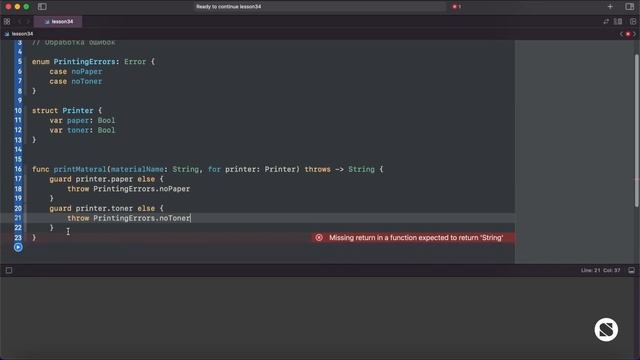The image size is (640, 360).
Task: Click the 'Line: 21 Col: 37' status text
Action: (x=600, y=270)
